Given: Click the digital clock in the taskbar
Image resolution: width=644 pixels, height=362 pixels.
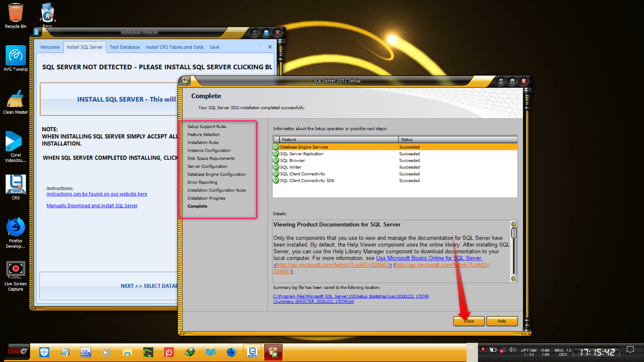Looking at the screenshot, I should point(597,352).
